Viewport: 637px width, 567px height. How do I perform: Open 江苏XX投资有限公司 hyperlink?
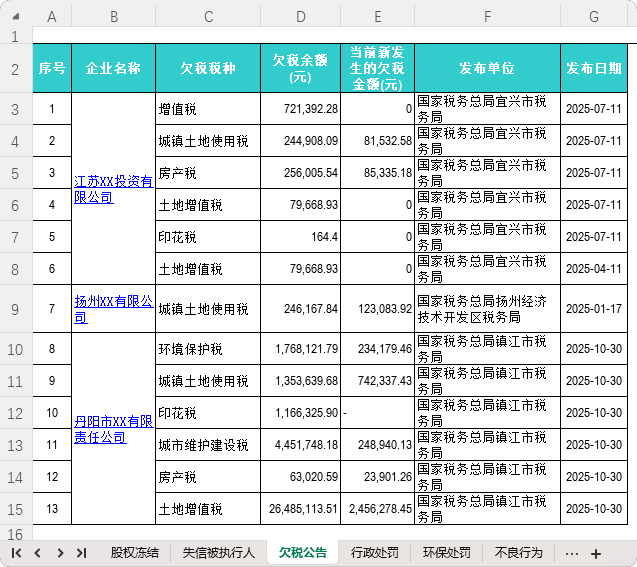pyautogui.click(x=113, y=189)
